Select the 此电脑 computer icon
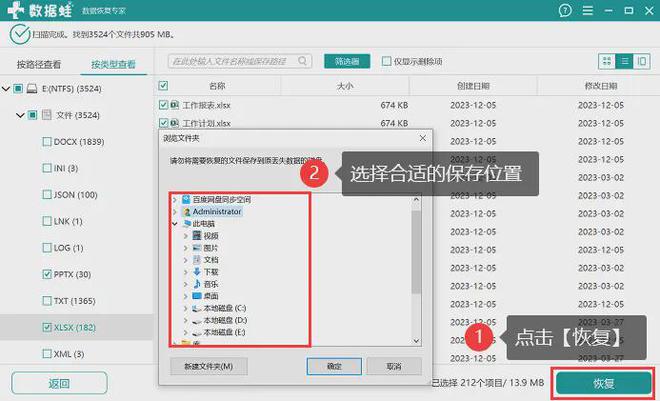 coord(187,223)
